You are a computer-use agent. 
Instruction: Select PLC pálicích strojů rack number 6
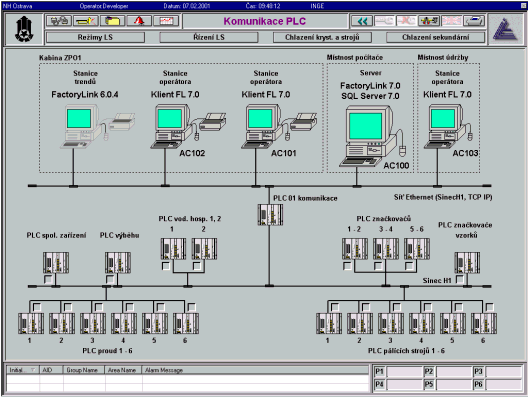point(484,323)
